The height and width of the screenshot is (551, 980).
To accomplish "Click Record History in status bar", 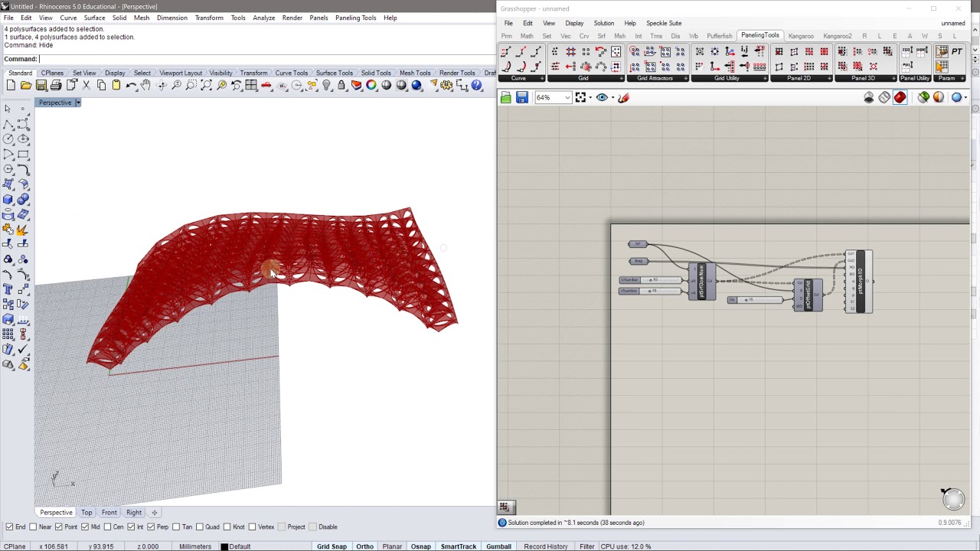I will 546,546.
